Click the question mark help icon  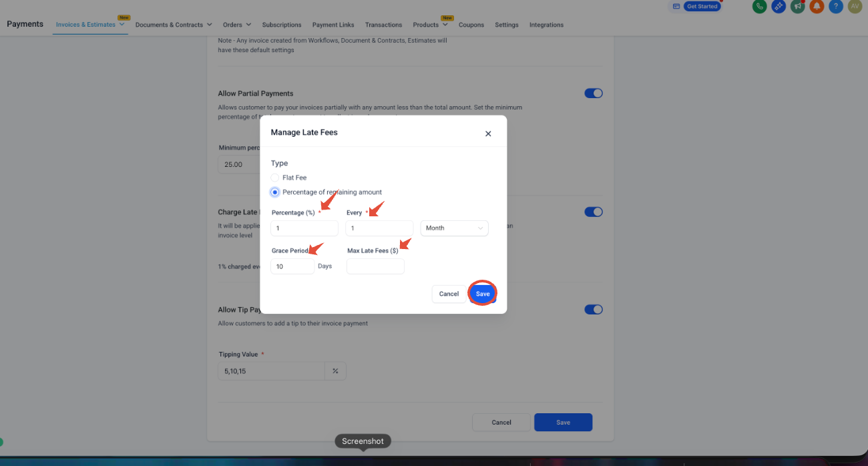(x=835, y=6)
